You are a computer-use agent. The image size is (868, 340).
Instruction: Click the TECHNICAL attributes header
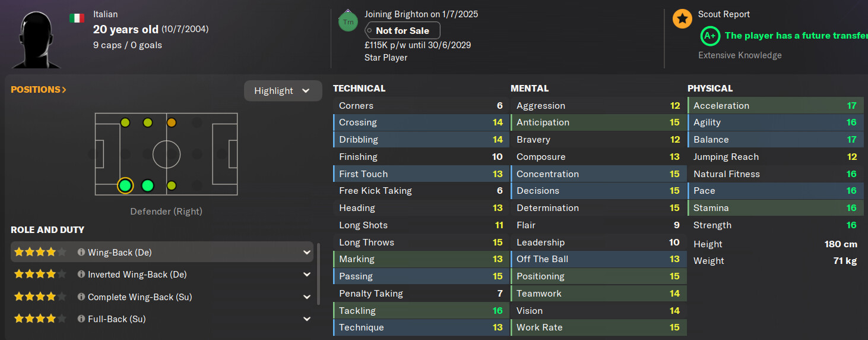(x=359, y=89)
